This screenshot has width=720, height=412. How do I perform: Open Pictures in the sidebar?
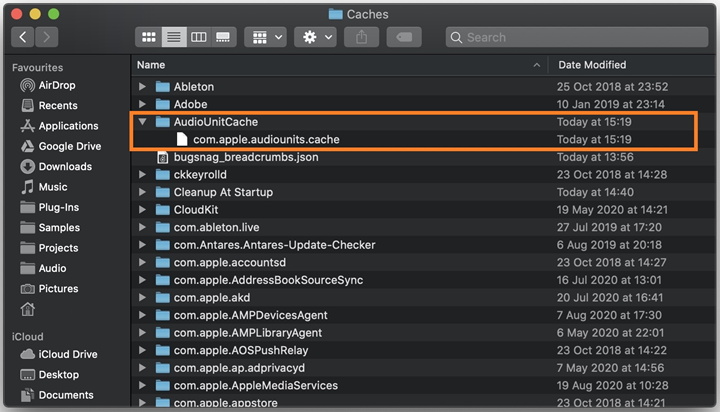pos(49,288)
